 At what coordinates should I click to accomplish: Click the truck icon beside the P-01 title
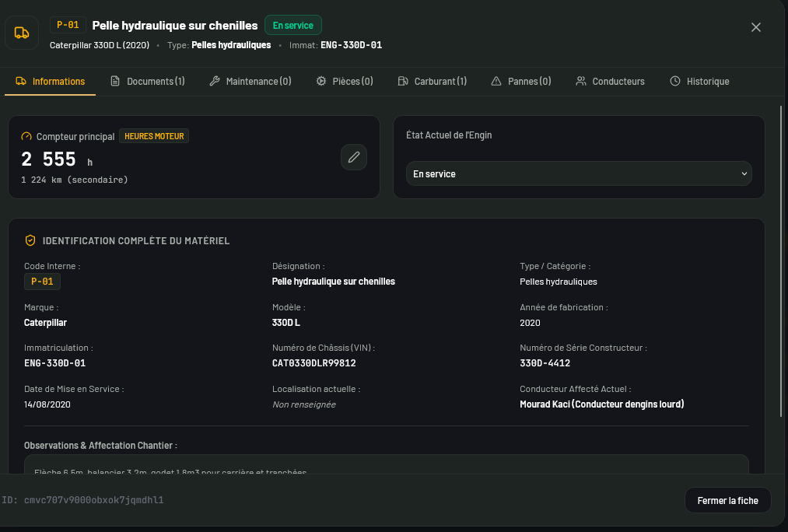[22, 33]
